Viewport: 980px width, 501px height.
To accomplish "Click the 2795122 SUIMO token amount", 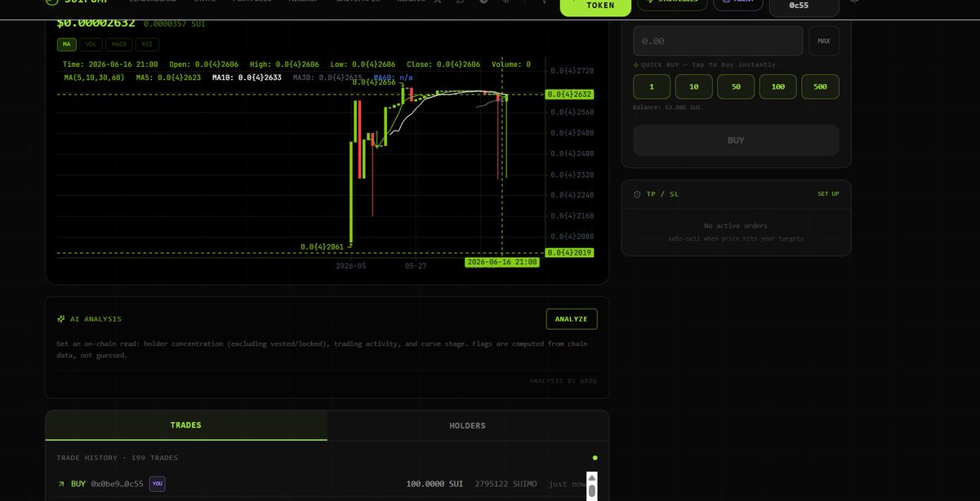I will pyautogui.click(x=506, y=484).
